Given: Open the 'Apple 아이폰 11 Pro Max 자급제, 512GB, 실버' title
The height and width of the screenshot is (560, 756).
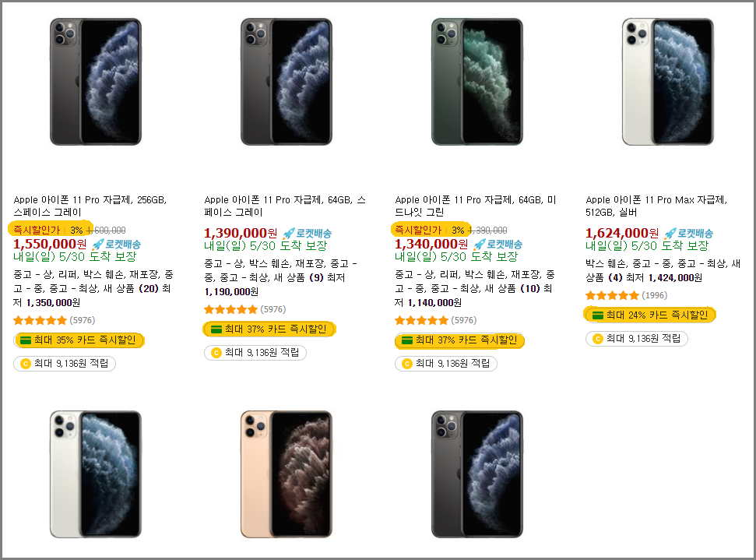Looking at the screenshot, I should point(656,206).
